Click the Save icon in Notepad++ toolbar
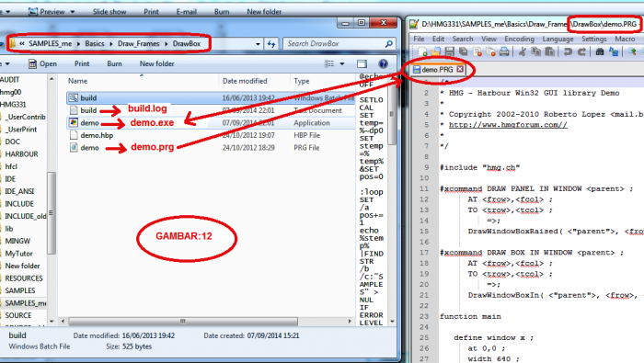This screenshot has width=644, height=363. pyautogui.click(x=450, y=51)
